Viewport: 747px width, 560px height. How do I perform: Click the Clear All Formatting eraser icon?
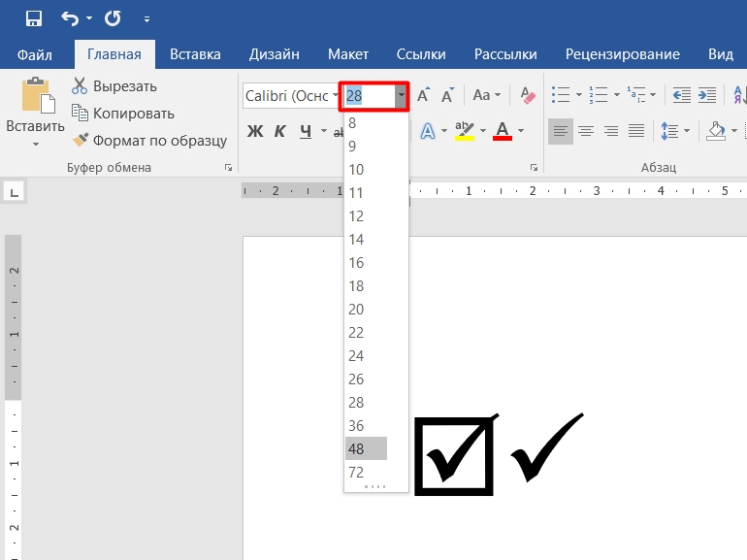[x=528, y=95]
